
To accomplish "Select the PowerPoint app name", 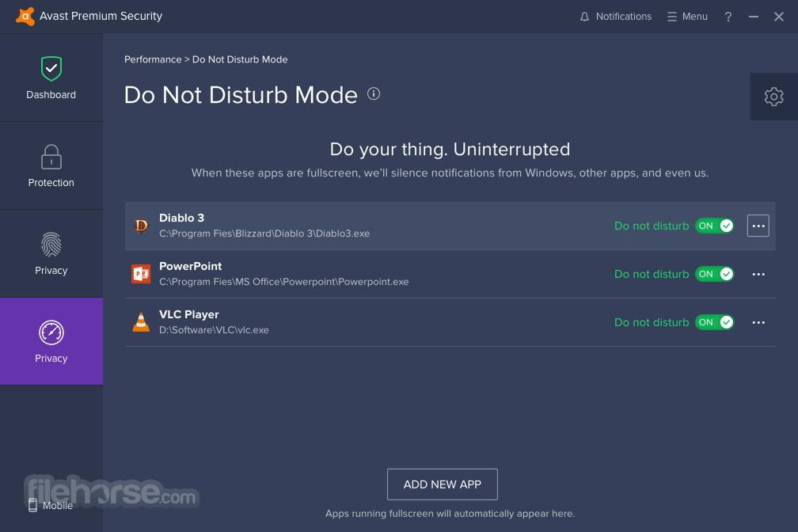I will (190, 266).
